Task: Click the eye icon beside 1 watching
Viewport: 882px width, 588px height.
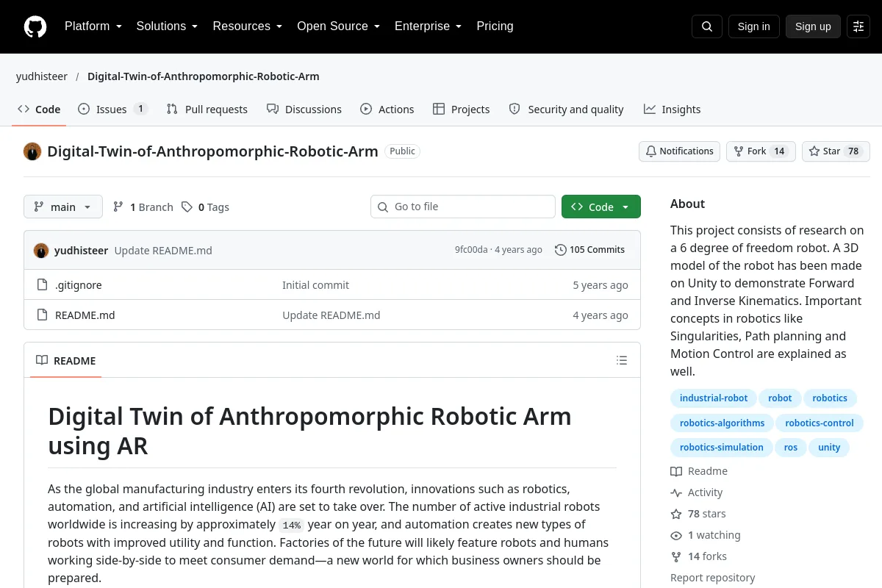Action: (676, 535)
